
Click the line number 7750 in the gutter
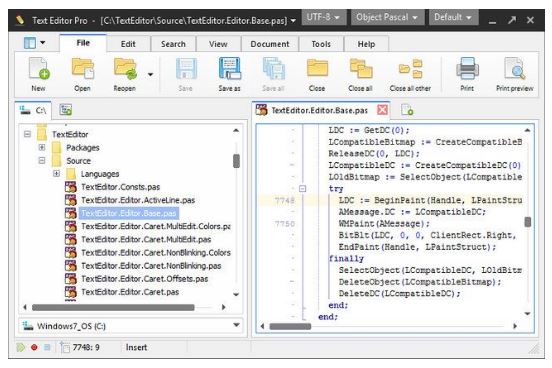tap(284, 224)
